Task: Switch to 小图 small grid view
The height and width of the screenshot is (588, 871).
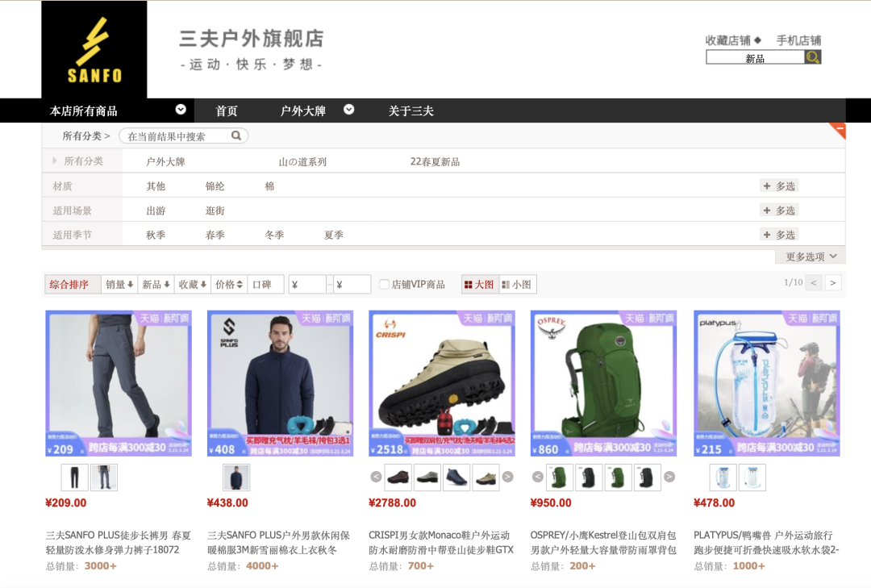Action: point(516,285)
